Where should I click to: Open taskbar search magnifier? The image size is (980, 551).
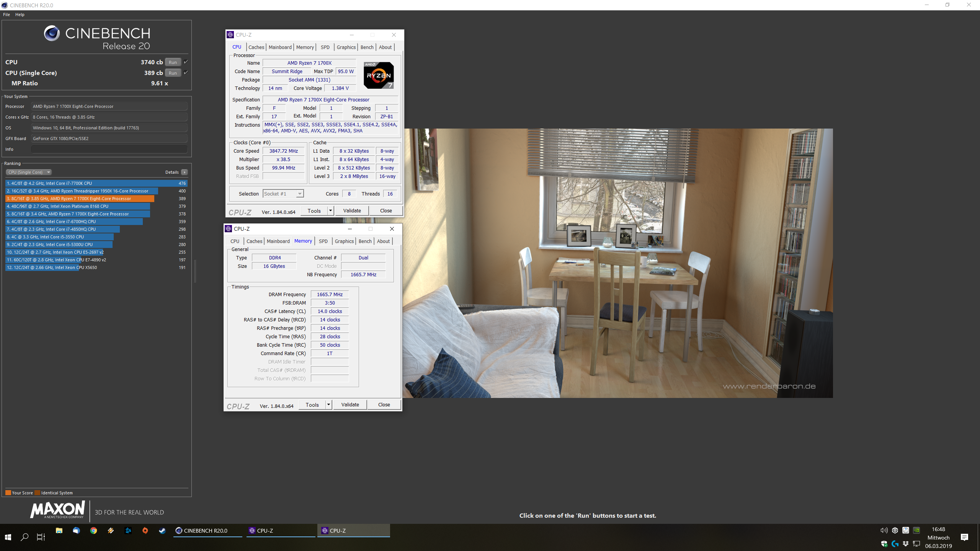click(24, 537)
